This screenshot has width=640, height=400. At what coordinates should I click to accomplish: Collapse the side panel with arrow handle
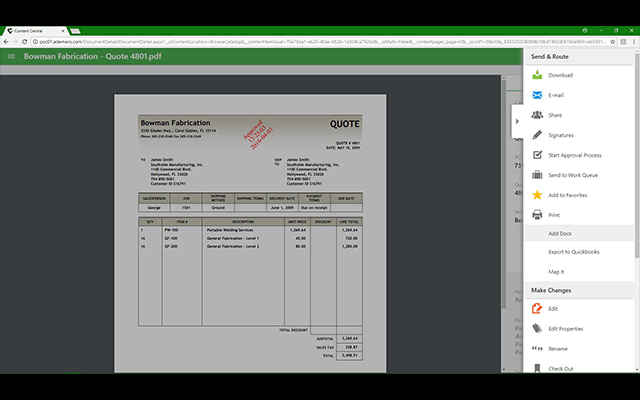click(517, 121)
